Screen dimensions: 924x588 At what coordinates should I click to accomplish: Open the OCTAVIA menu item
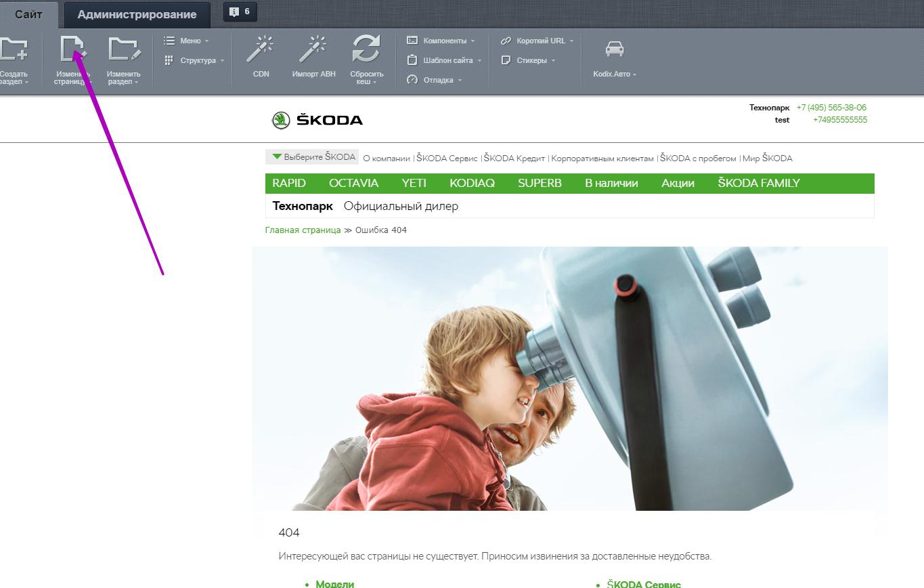pos(353,183)
